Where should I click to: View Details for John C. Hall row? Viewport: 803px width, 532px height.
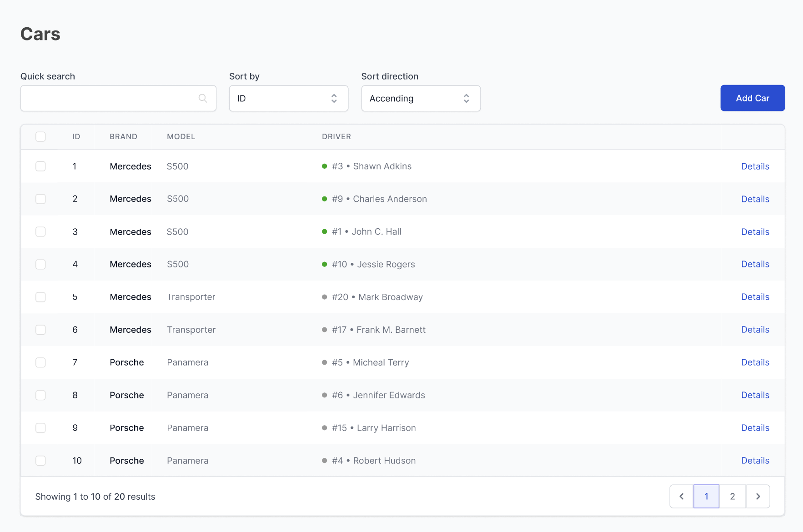pos(755,232)
